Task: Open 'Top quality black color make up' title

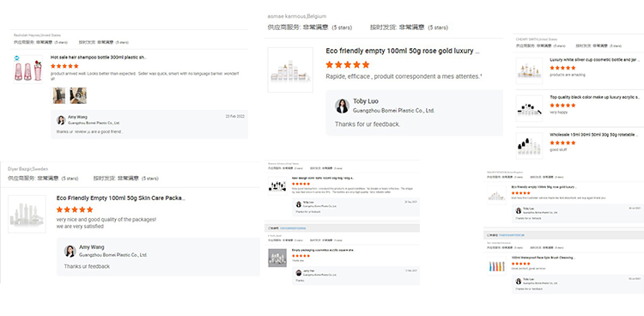Action: [595, 97]
